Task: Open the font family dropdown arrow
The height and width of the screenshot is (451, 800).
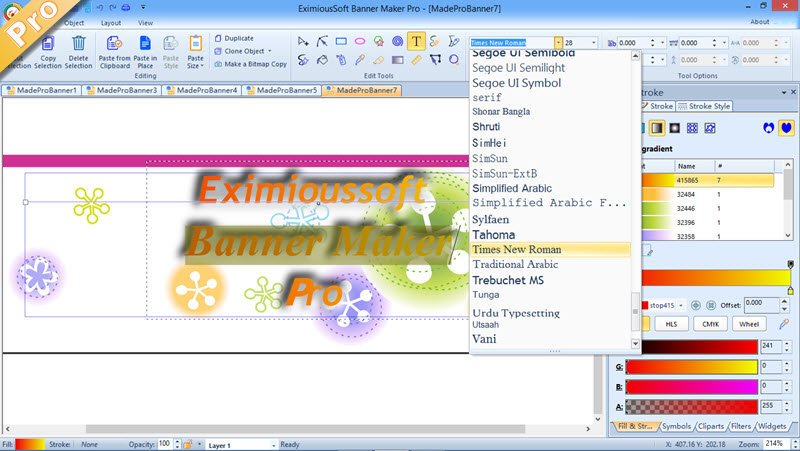Action: 558,42
